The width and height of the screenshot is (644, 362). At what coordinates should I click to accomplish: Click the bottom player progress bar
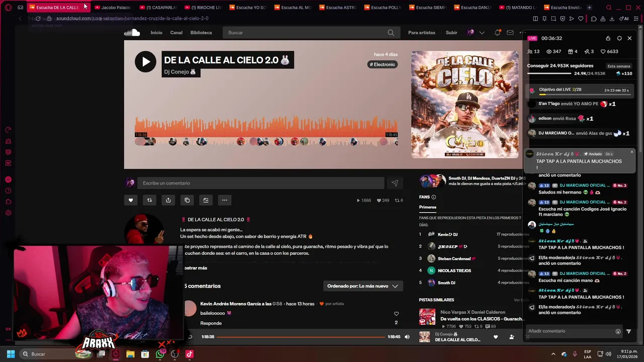coord(301,337)
